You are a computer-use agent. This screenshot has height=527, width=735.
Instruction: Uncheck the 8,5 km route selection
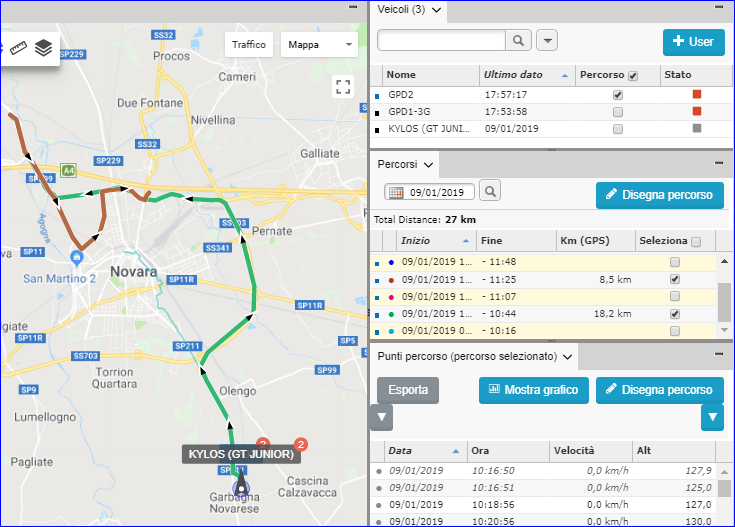tap(675, 279)
